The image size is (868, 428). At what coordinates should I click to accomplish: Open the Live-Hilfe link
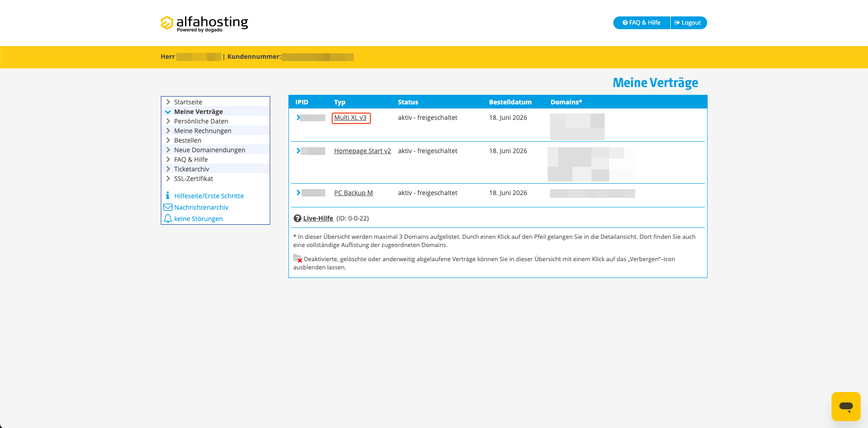click(x=318, y=218)
